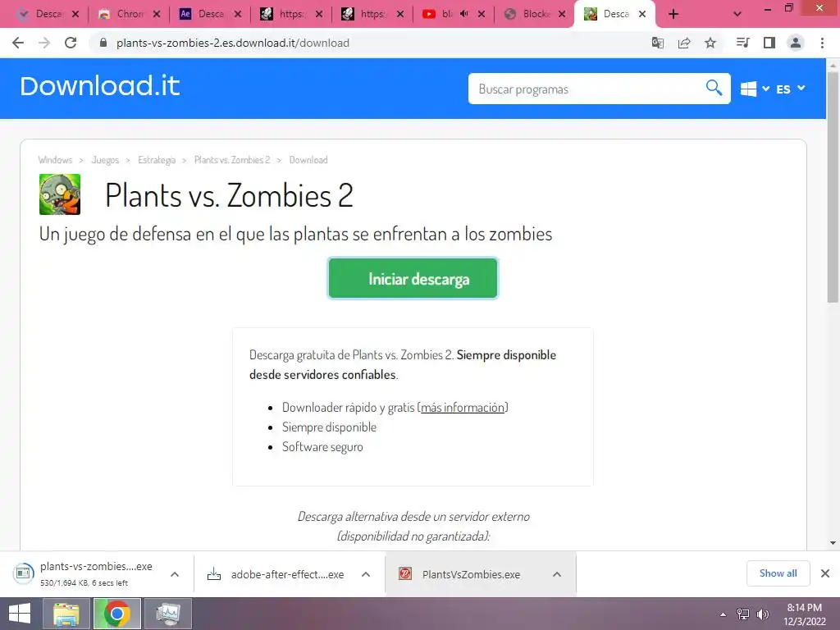This screenshot has width=840, height=630.
Task: Click the Plants vs. Zombies 2 app icon
Action: click(60, 194)
